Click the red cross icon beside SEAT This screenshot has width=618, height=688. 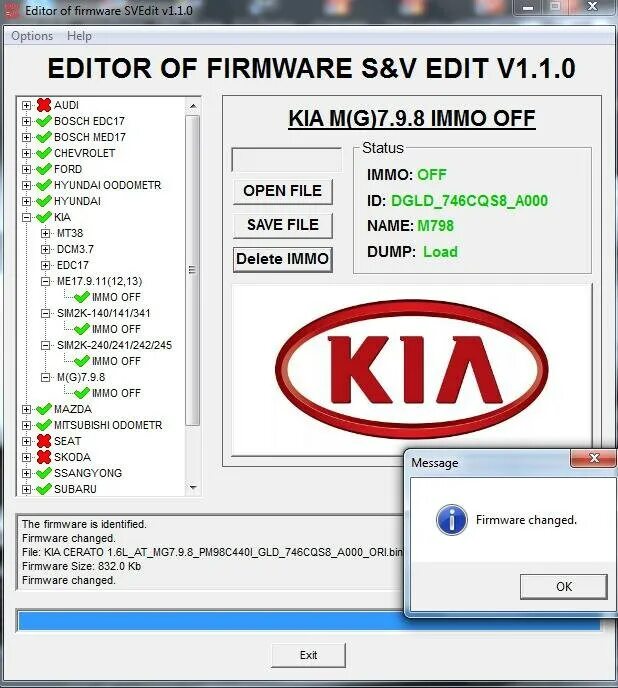click(44, 441)
